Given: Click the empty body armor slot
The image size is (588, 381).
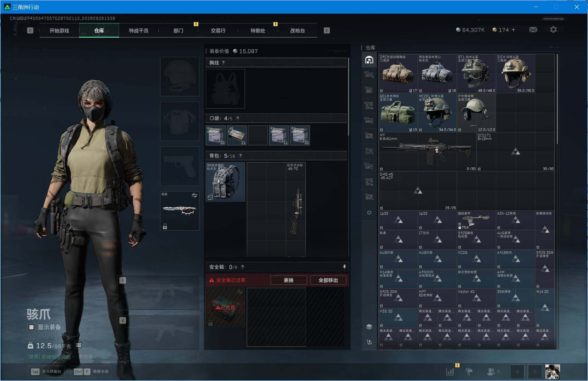Looking at the screenshot, I should [179, 121].
